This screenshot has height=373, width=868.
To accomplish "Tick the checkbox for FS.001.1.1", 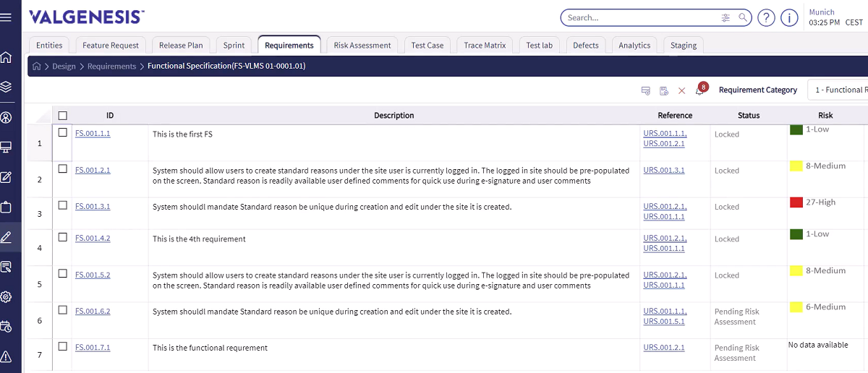I will 63,133.
